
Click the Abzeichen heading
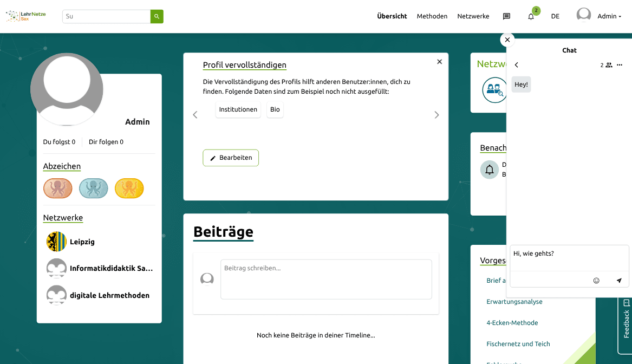coord(62,166)
